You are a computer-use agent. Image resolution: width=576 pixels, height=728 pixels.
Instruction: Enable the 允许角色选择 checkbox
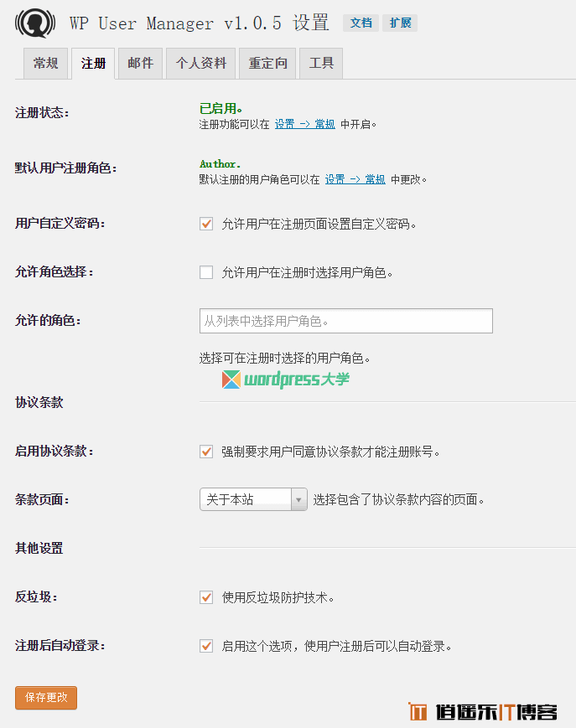pyautogui.click(x=206, y=272)
